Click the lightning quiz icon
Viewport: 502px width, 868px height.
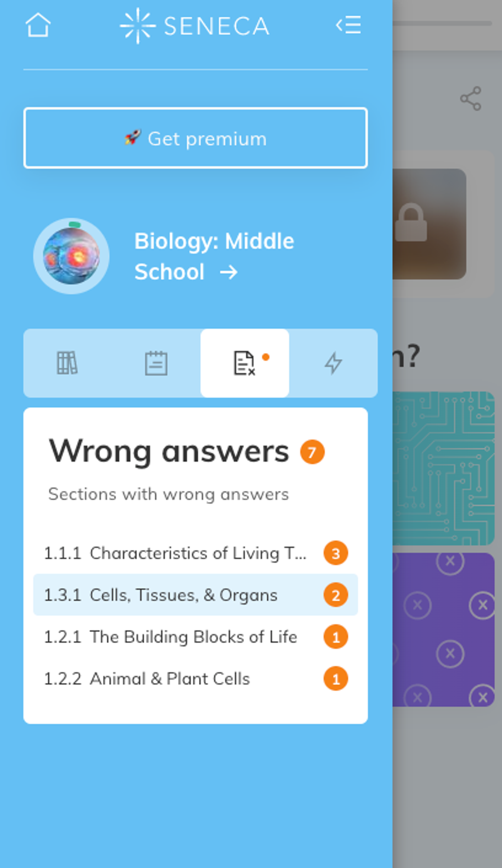click(x=334, y=363)
